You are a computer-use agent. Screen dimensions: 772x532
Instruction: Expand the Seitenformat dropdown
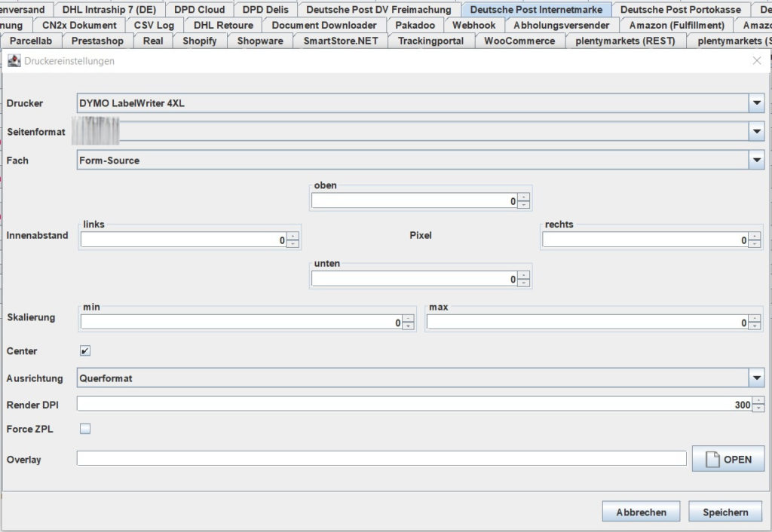[757, 131]
